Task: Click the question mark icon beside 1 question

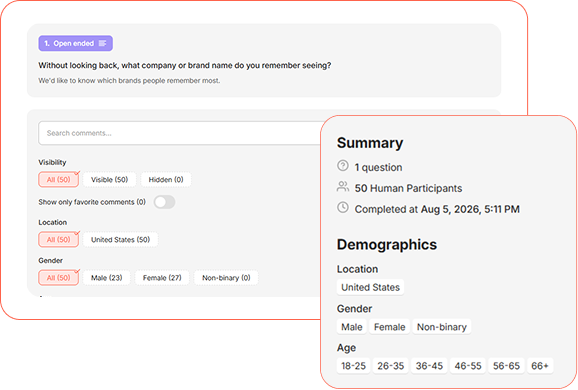Action: pos(343,166)
